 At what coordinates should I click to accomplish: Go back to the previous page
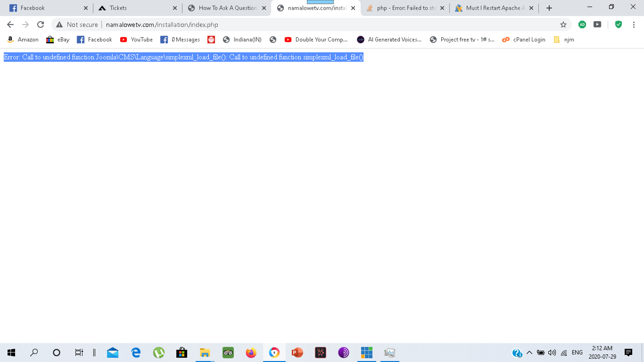click(10, 25)
